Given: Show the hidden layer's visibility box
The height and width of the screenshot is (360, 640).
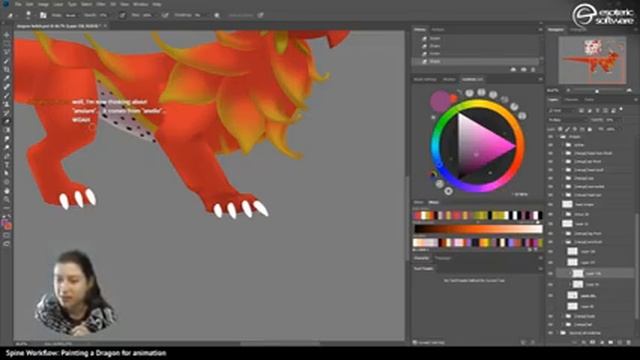Looking at the screenshot, I should pyautogui.click(x=551, y=306).
